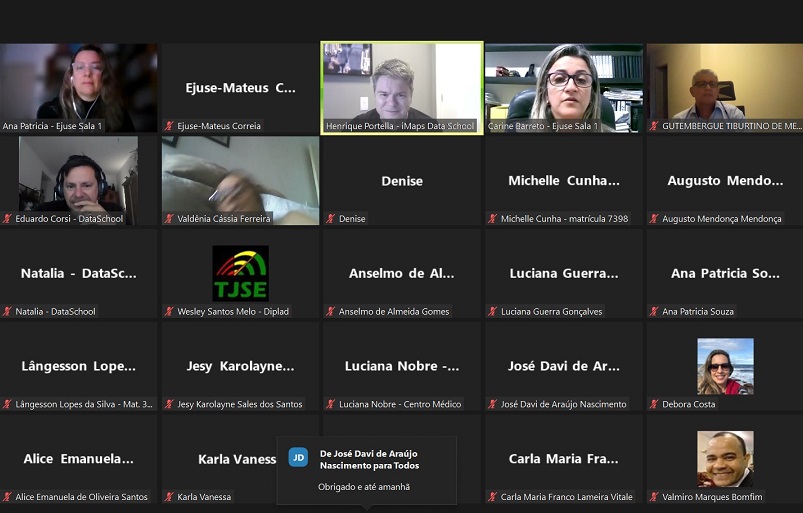Click the muted mic icon next to Luciana Guerra Gonçalves

493,312
